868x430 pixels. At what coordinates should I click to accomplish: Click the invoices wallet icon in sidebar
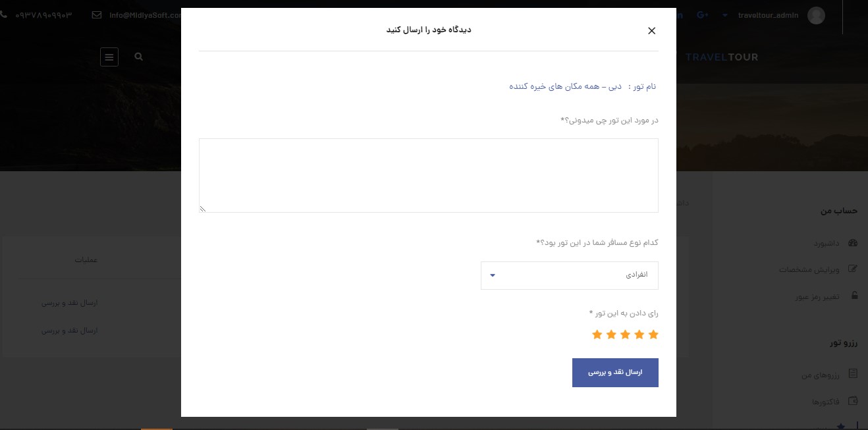tap(854, 401)
